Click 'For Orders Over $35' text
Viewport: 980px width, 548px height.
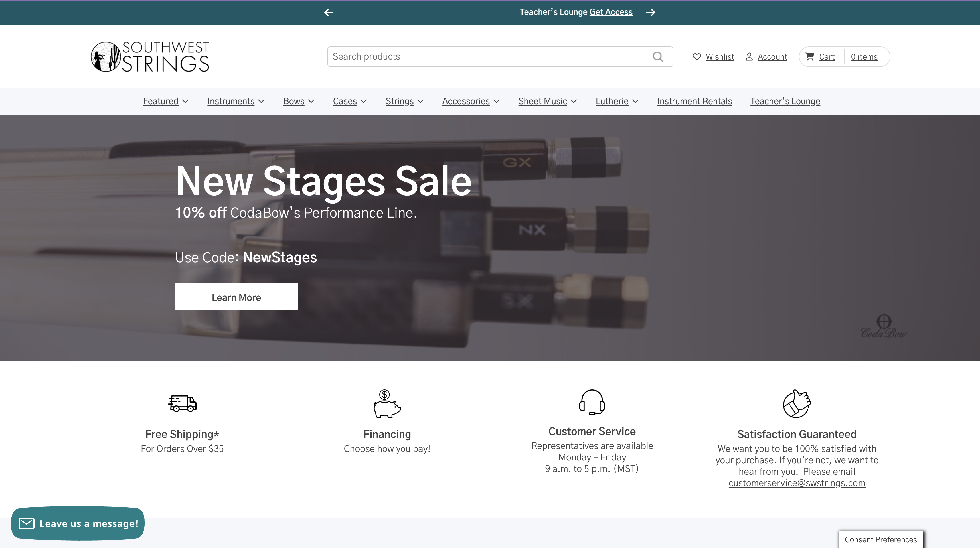[182, 449]
